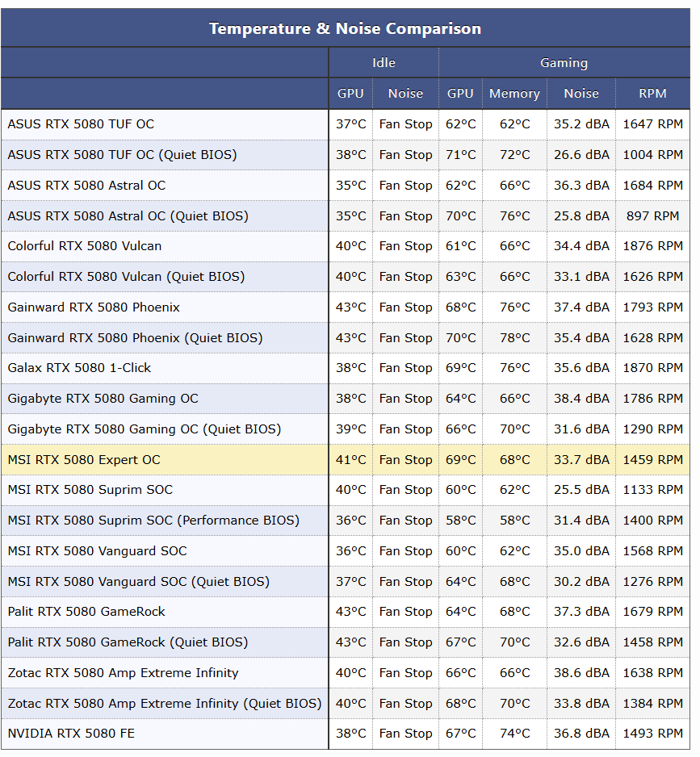Select 'Palit RTX 5080 GameRock (Quiet BIOS)' name

[128, 642]
